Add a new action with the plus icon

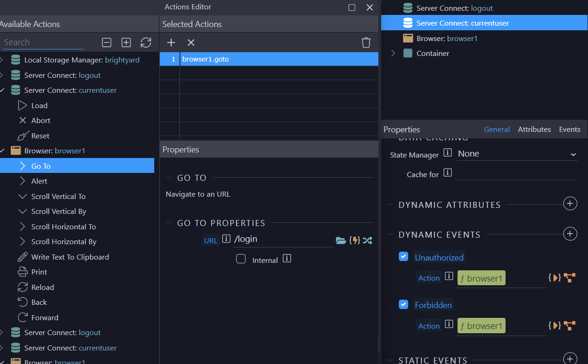[171, 42]
